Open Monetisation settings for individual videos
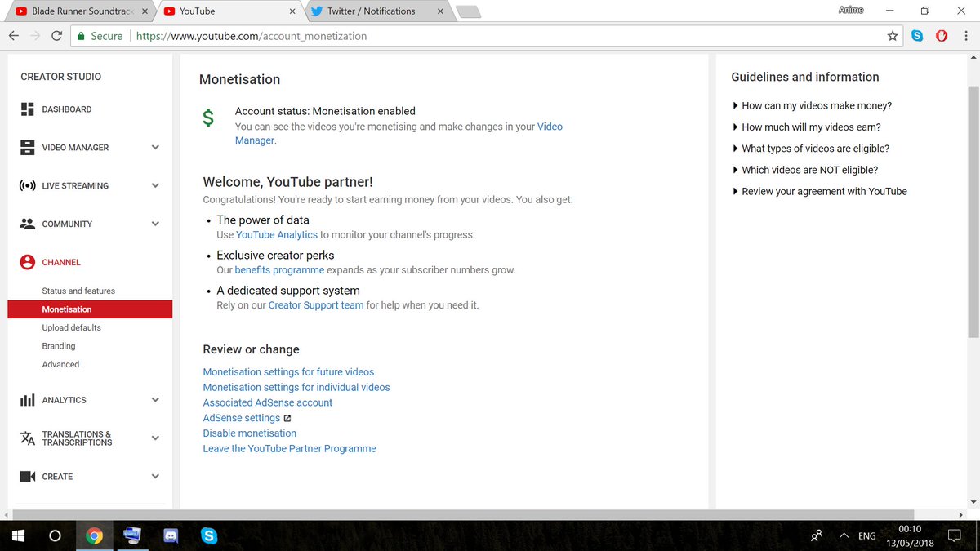The width and height of the screenshot is (980, 551). click(296, 387)
